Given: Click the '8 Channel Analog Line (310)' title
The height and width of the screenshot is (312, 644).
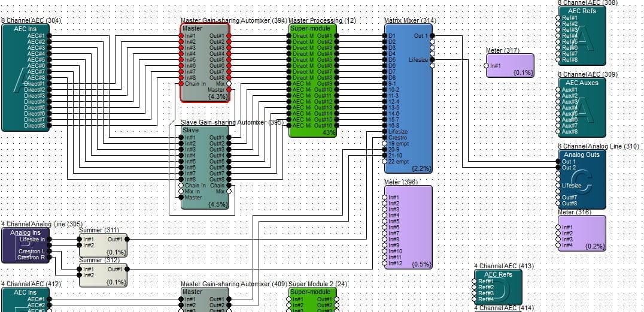Looking at the screenshot, I should 599,146.
